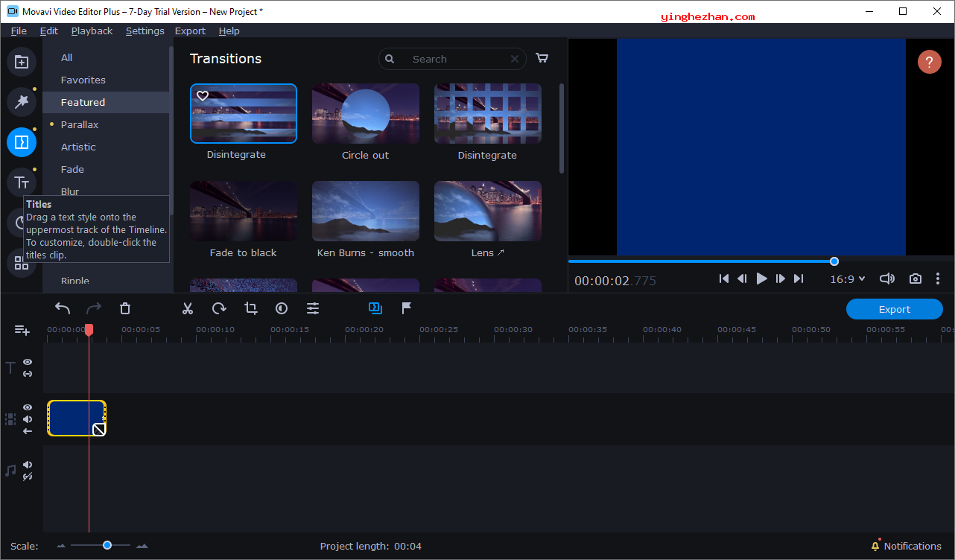The image size is (955, 560).
Task: Take a snapshot with the camera icon
Action: (915, 279)
